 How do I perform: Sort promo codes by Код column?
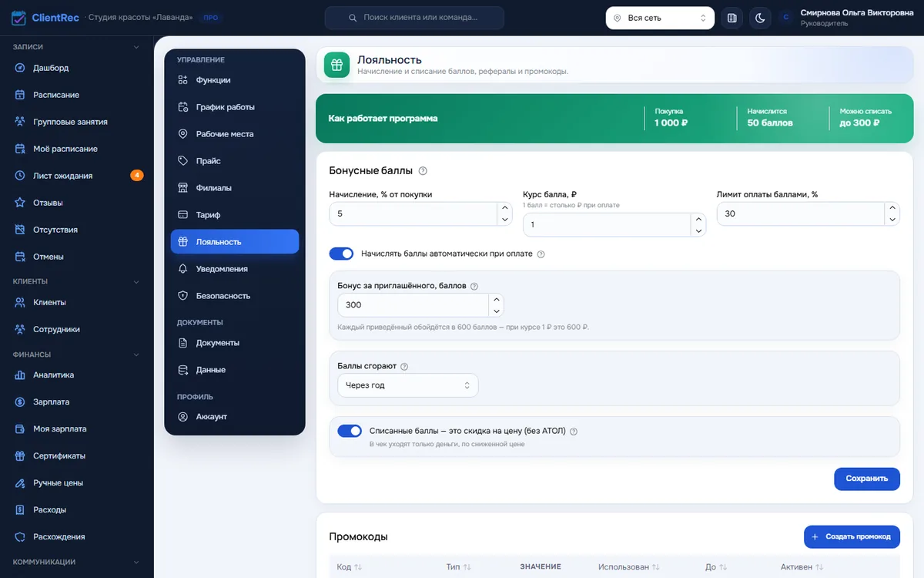click(350, 567)
